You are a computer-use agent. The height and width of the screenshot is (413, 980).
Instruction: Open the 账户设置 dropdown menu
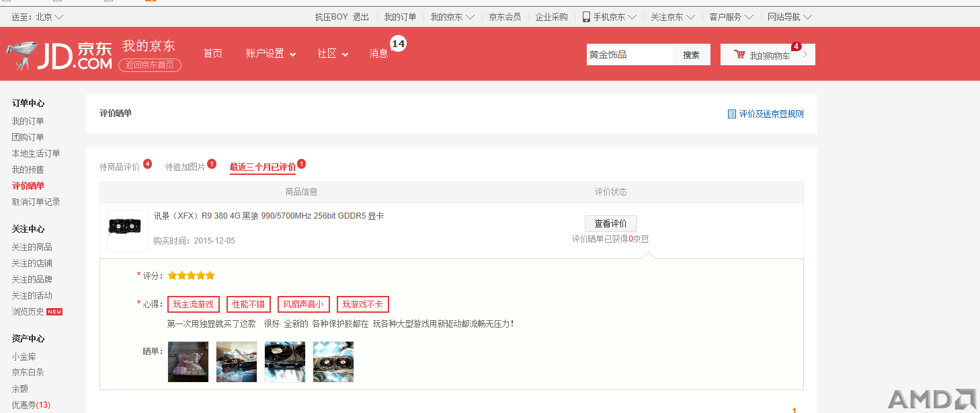(271, 54)
